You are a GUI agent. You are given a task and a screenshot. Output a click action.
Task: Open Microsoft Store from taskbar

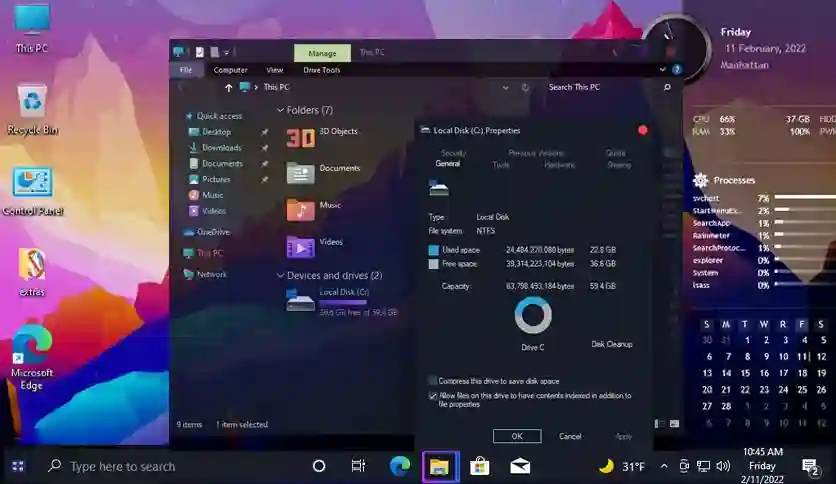point(479,466)
